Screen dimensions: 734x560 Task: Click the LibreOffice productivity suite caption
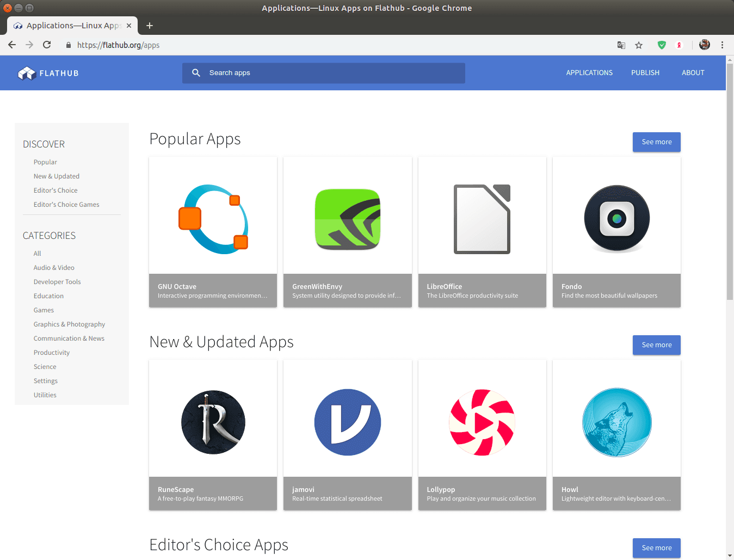coord(482,291)
